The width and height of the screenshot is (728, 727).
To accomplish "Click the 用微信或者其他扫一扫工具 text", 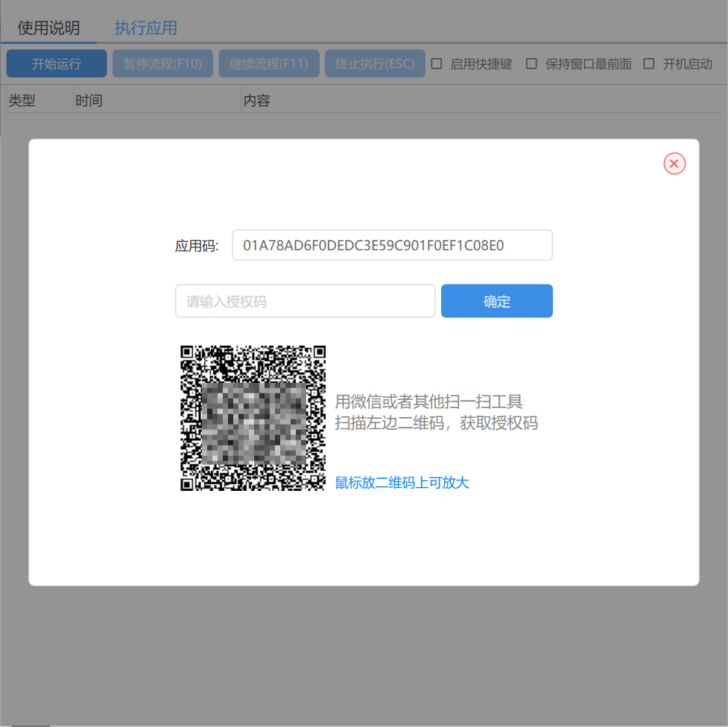I will 428,401.
